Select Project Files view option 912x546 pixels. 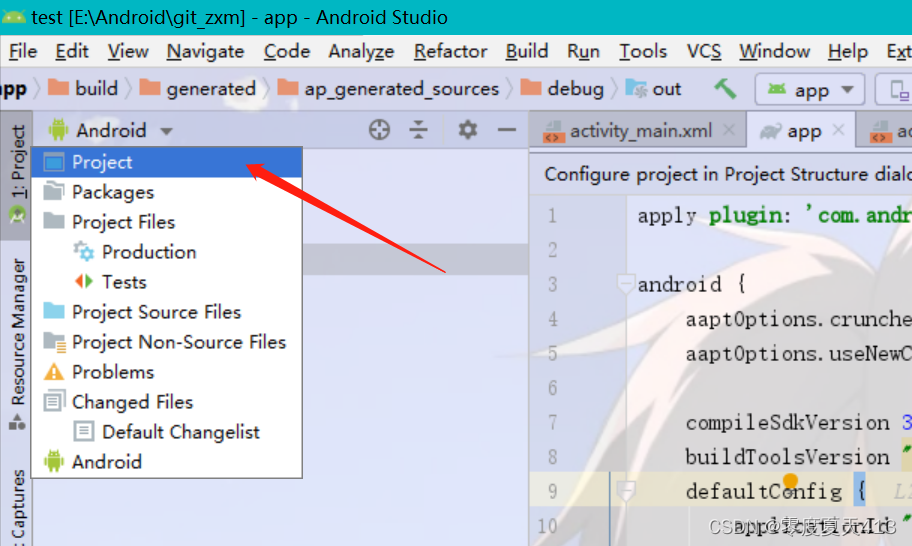coord(167,222)
